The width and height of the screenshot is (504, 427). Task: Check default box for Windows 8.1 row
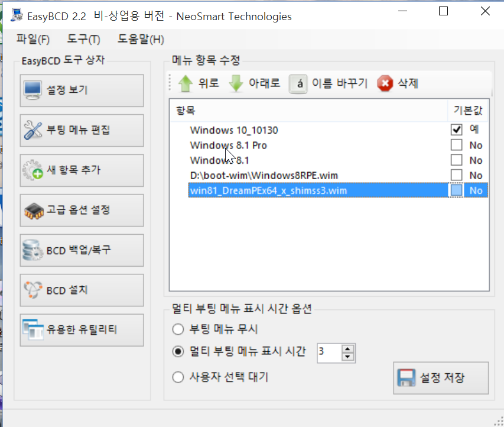click(456, 160)
